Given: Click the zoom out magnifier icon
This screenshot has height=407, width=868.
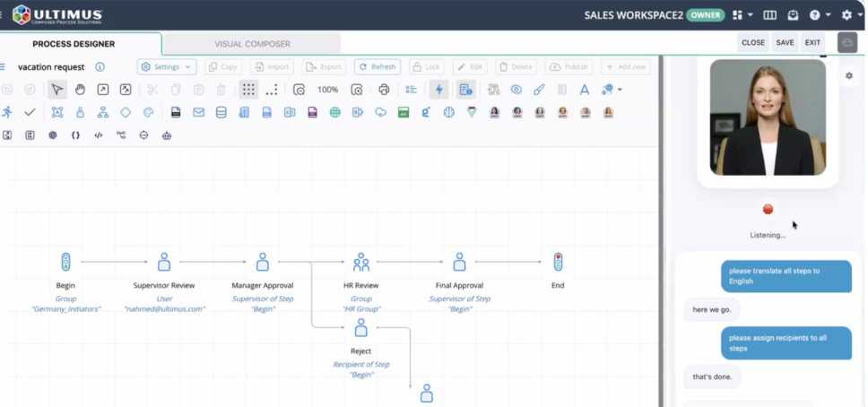Looking at the screenshot, I should pyautogui.click(x=299, y=90).
